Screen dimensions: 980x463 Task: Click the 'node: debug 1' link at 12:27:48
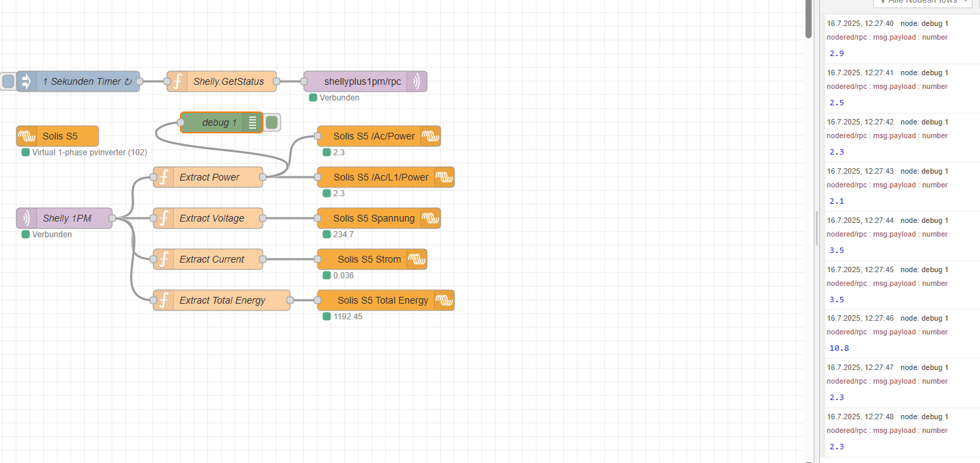(x=925, y=416)
